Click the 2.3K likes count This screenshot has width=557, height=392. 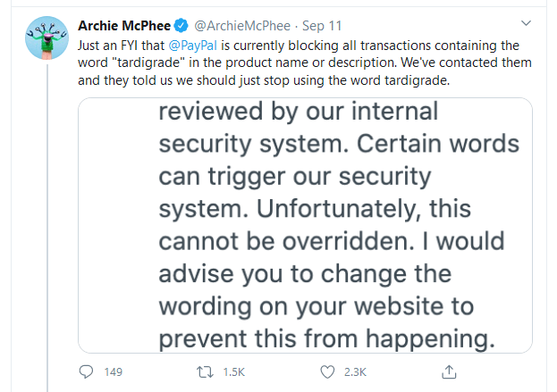click(356, 371)
